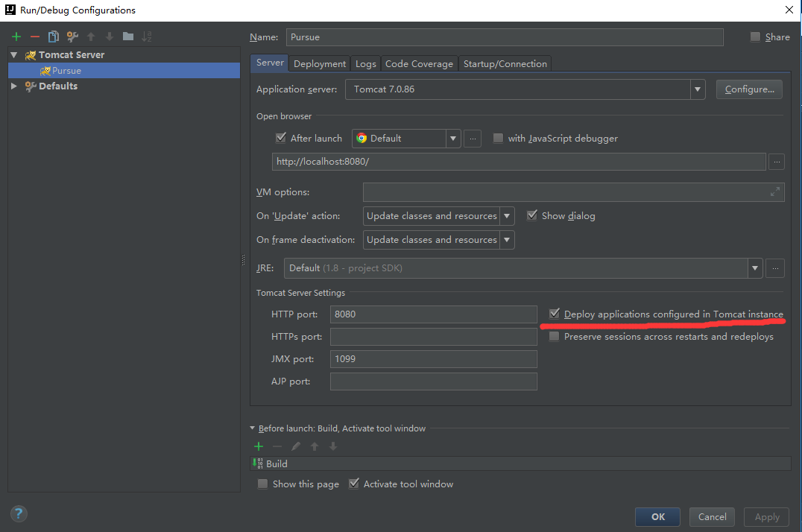Expand the VM options field editor

tap(775, 191)
